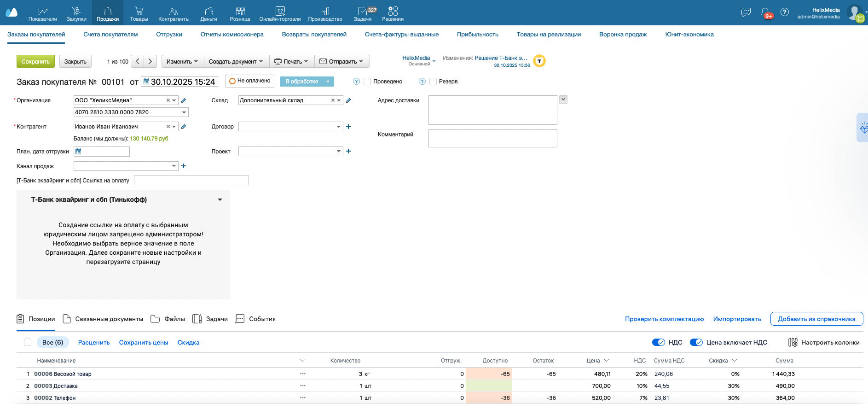Open the Канал продаж dropdown

pos(174,166)
